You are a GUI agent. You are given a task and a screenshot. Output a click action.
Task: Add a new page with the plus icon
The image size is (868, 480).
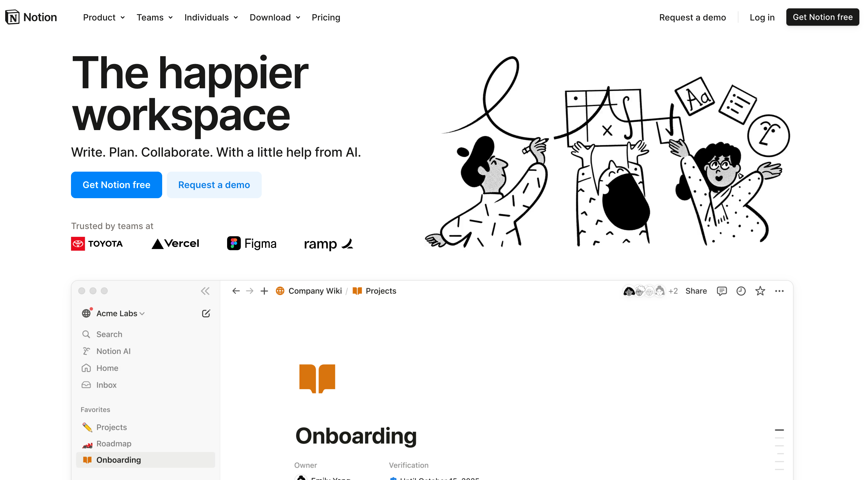pyautogui.click(x=264, y=291)
